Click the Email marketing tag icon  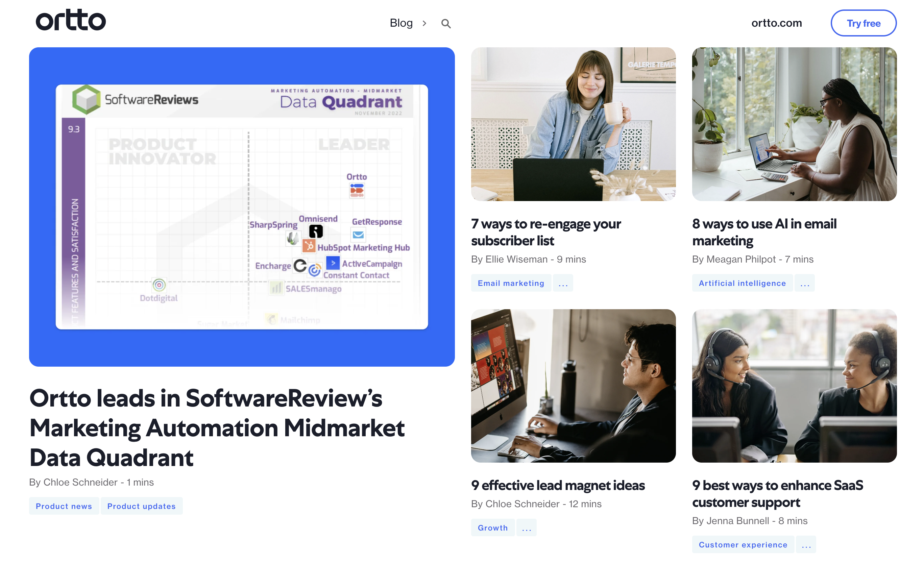point(511,283)
